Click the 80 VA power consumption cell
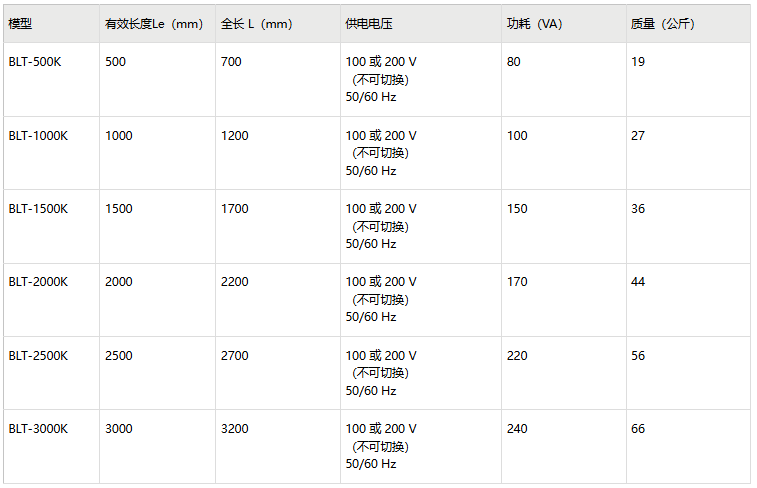This screenshot has height=488, width=757. 514,62
